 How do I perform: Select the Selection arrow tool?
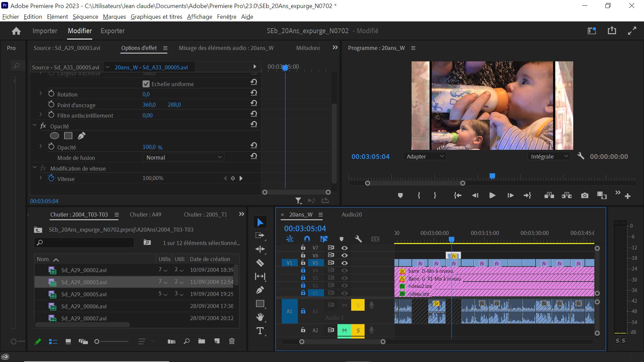[260, 222]
